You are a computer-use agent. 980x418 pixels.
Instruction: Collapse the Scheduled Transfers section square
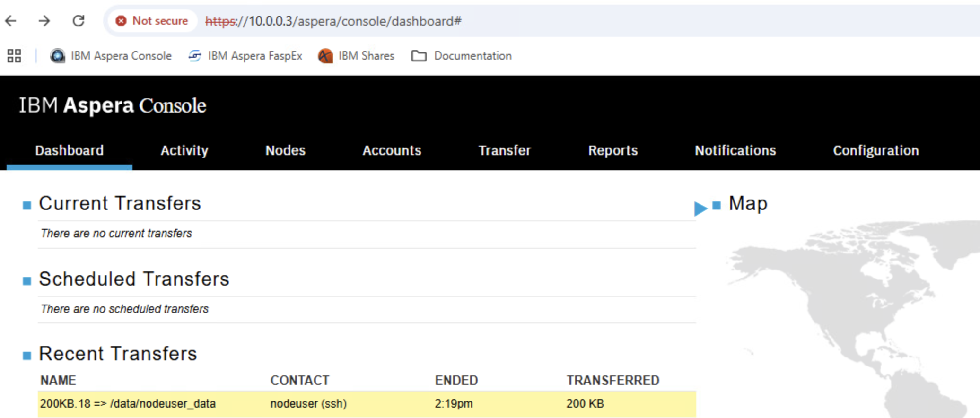pyautogui.click(x=27, y=281)
